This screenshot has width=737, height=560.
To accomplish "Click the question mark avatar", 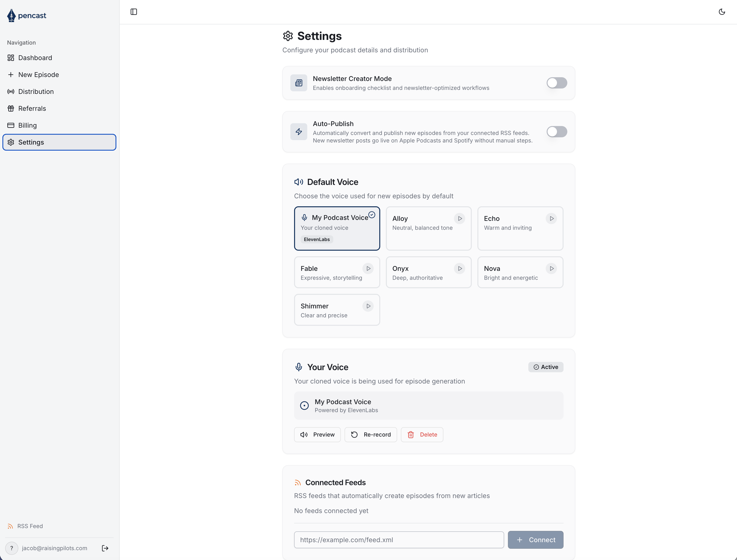I will click(x=12, y=548).
